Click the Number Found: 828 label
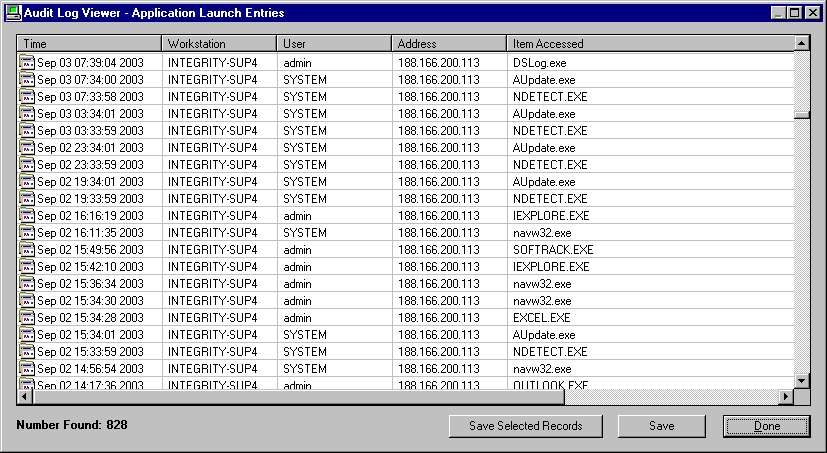The width and height of the screenshot is (827, 453). pyautogui.click(x=72, y=425)
